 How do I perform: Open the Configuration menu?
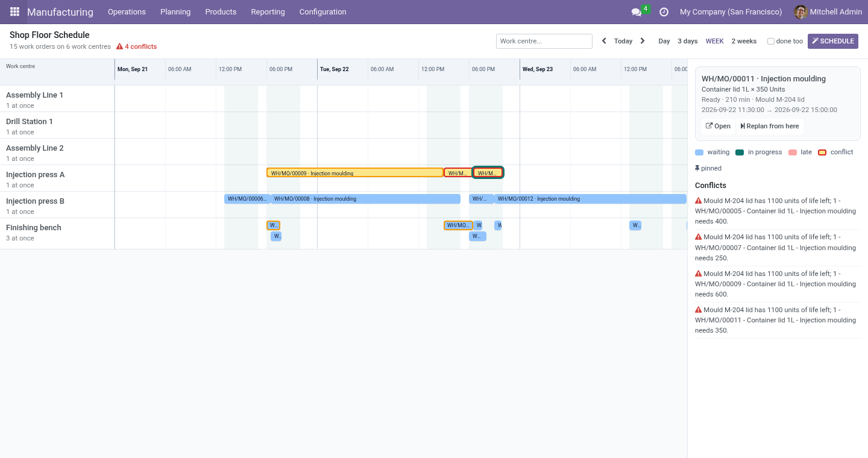tap(323, 12)
